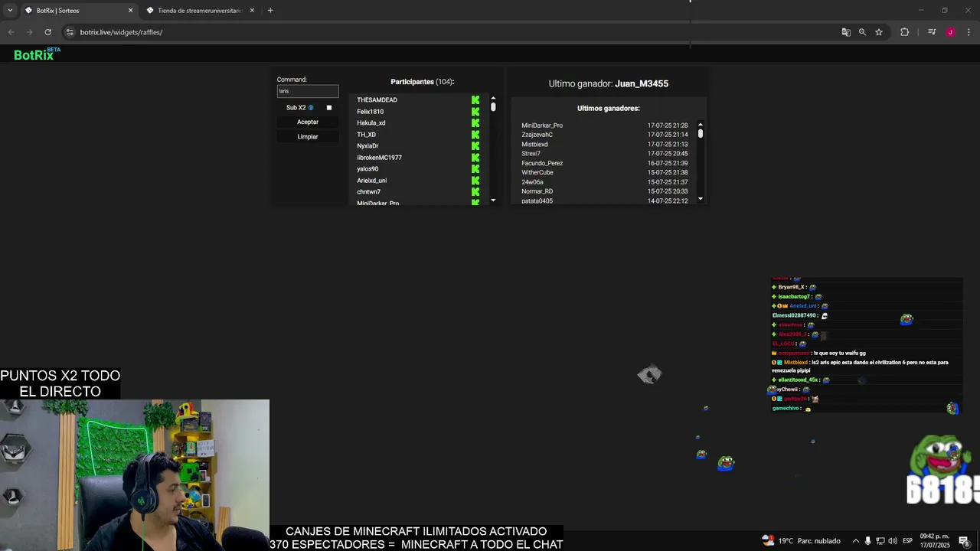
Task: Open a new browser tab
Action: tap(270, 11)
